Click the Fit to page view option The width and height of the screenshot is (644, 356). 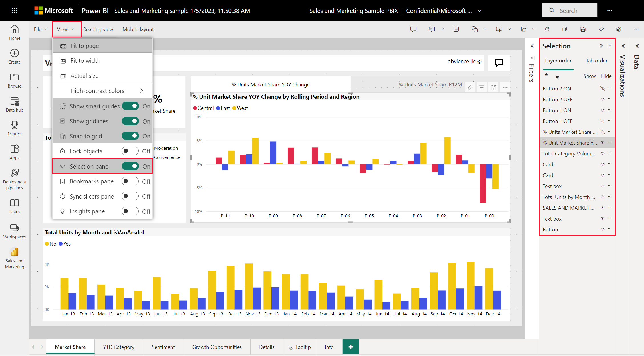[x=85, y=46]
